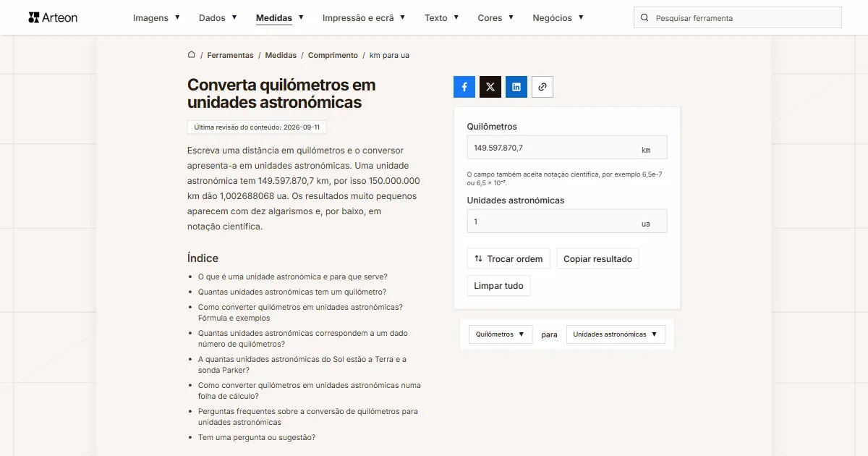Expand the Cores menu

pyautogui.click(x=495, y=18)
